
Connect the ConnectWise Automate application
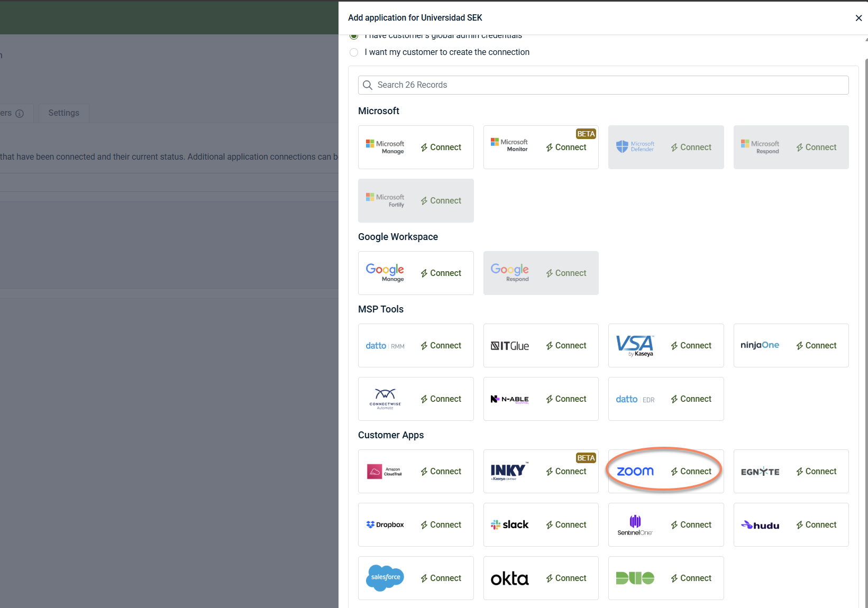(441, 399)
